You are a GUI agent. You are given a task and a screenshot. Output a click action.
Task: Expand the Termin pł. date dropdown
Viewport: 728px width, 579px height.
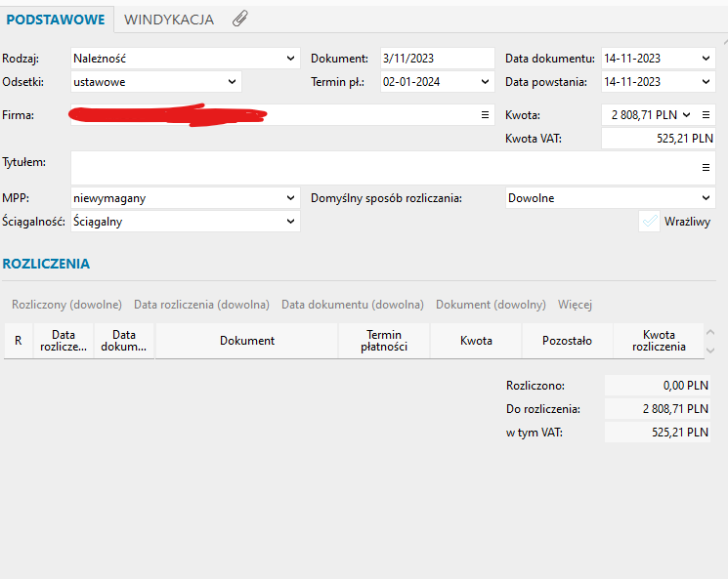coord(487,82)
